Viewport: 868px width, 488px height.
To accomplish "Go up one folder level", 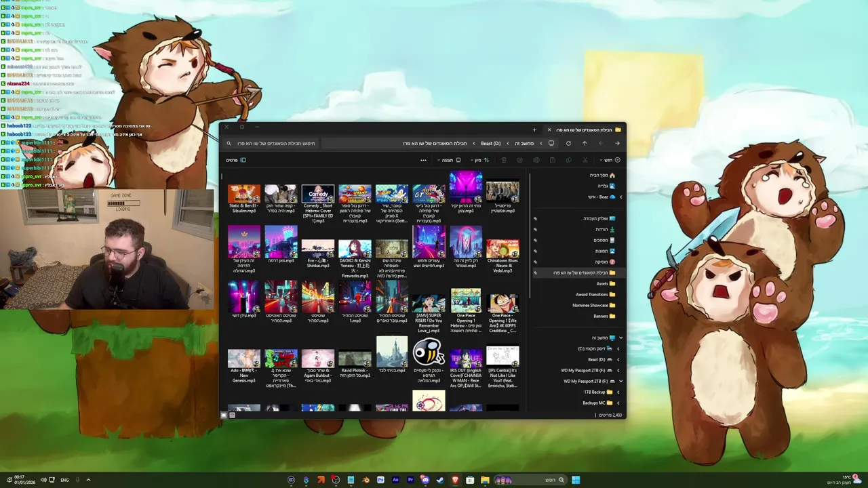I will pos(585,143).
